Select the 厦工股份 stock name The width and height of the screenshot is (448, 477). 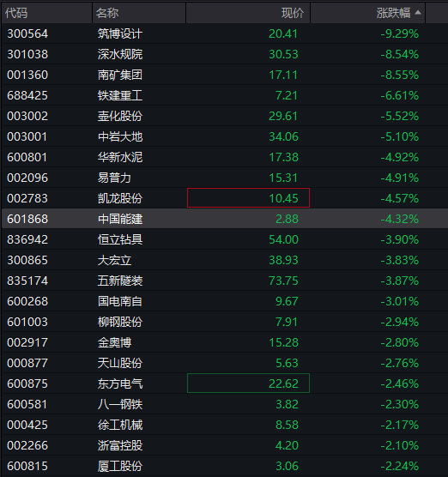pos(120,466)
